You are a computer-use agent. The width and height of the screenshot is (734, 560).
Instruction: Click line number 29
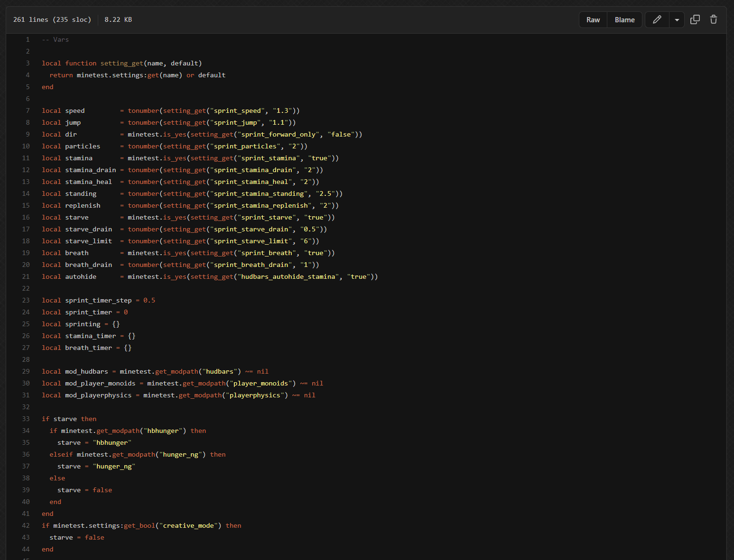click(26, 372)
